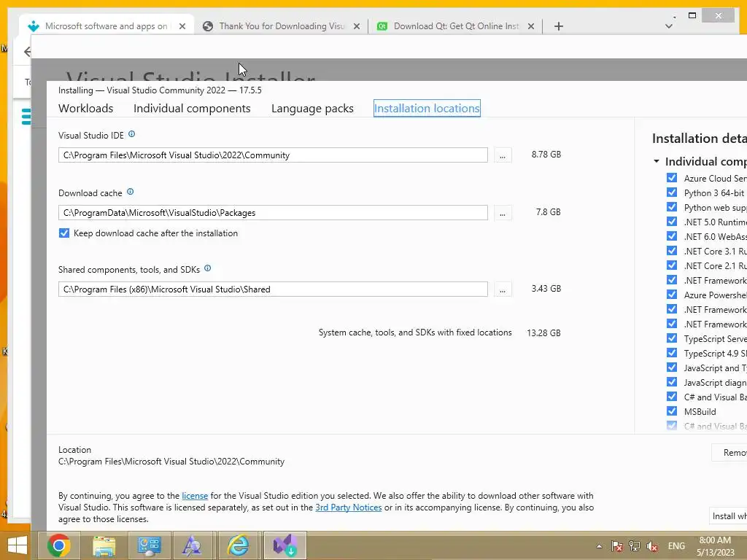Uncheck .NET 6.0 WebAssembly component
This screenshot has height=560, width=747.
(672, 236)
